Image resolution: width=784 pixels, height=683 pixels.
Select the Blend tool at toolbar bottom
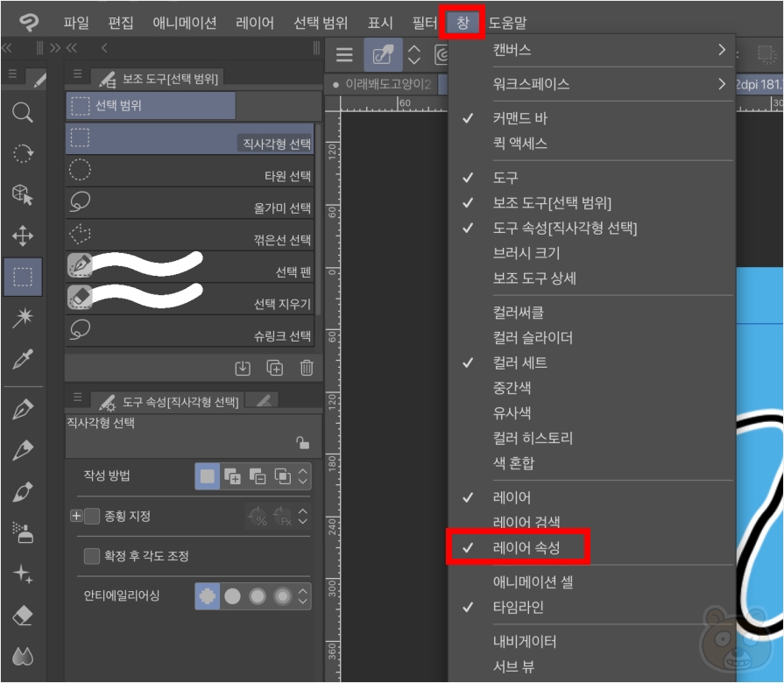point(23,656)
